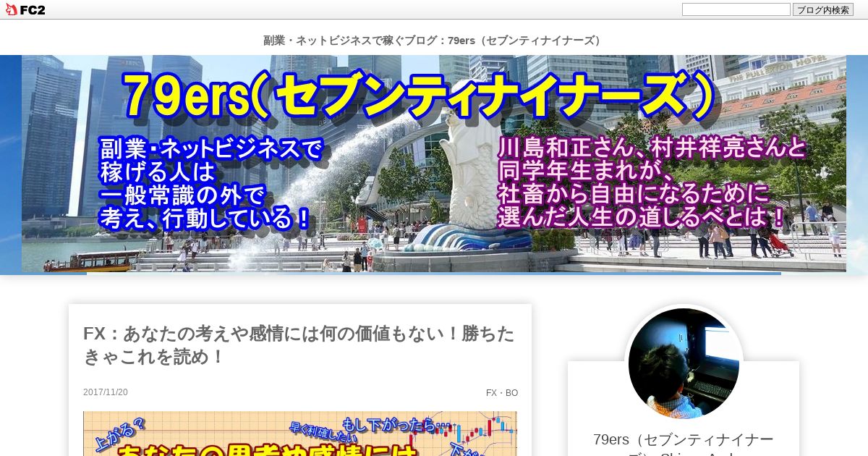The image size is (868, 456).
Task: Open the FC2 logo link
Action: (25, 9)
